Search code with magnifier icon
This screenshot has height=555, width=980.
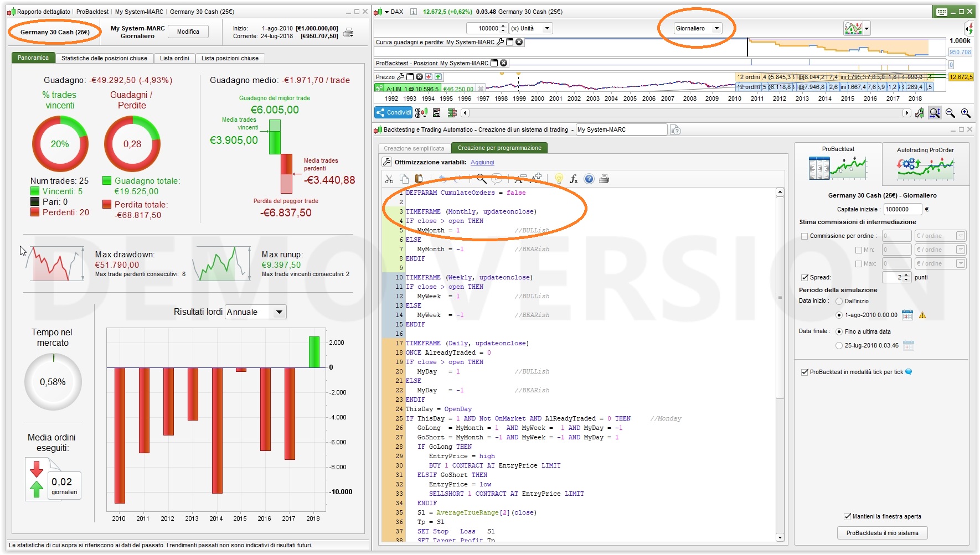coord(481,179)
